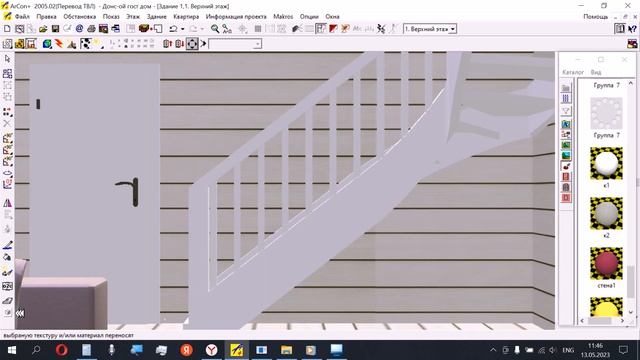Open the Каталог tab in catalog panel

click(573, 72)
